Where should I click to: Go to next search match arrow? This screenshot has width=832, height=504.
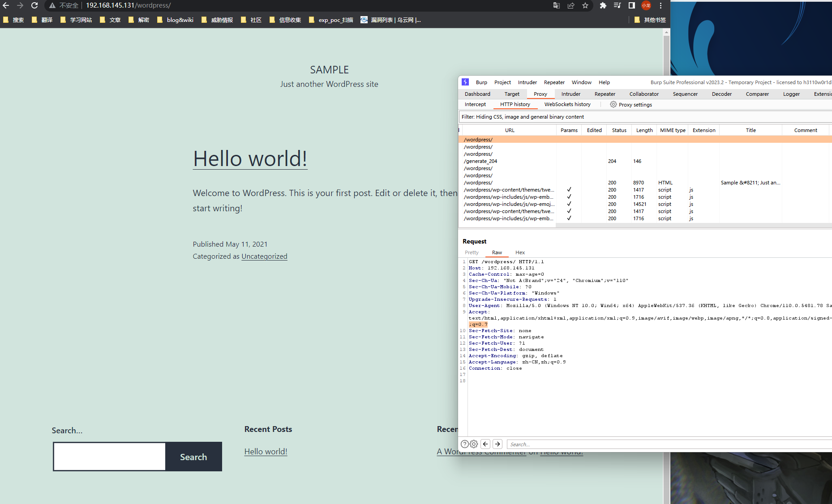coord(497,444)
